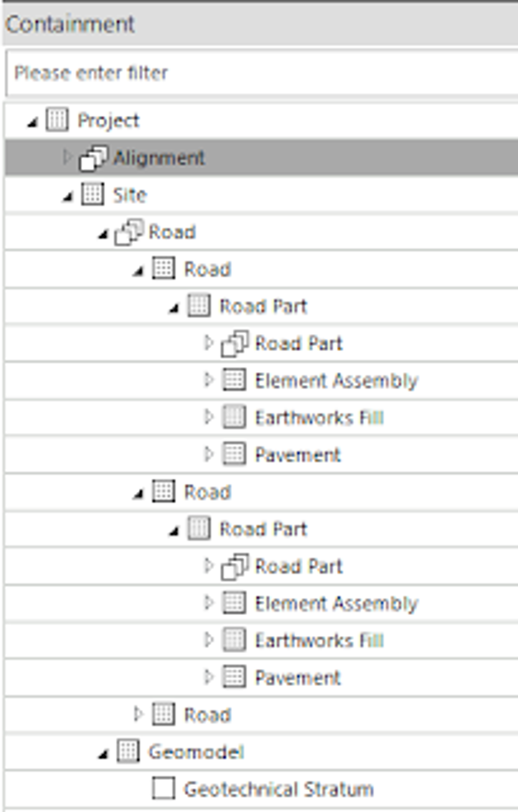Click the last Earthworks Fill icon
The width and height of the screenshot is (518, 812).
click(234, 640)
